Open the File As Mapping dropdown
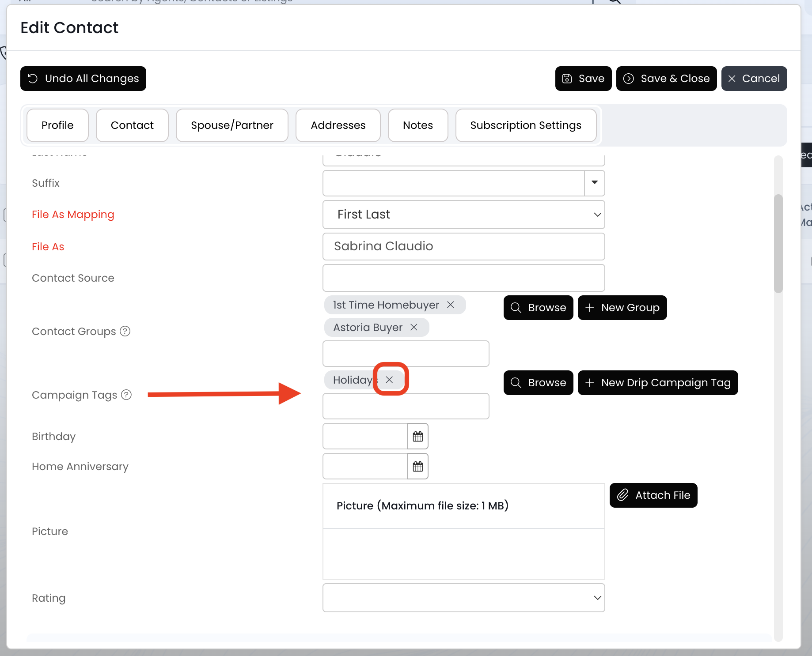Image resolution: width=812 pixels, height=656 pixels. [x=463, y=215]
